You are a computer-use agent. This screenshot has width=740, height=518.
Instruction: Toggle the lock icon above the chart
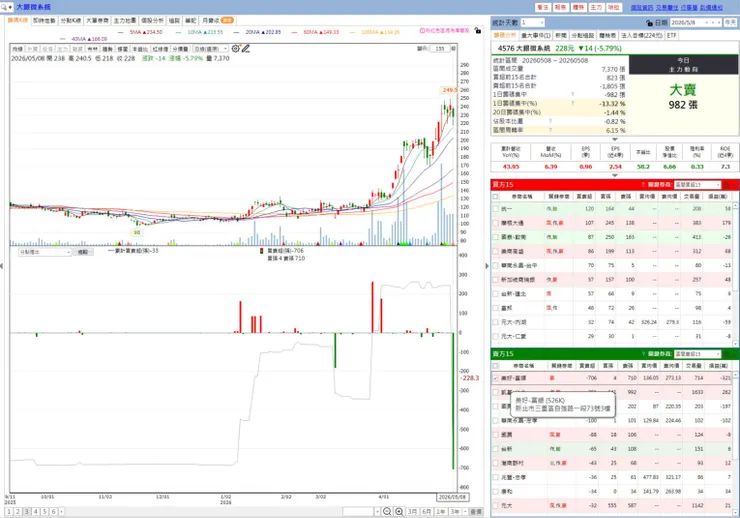478,31
